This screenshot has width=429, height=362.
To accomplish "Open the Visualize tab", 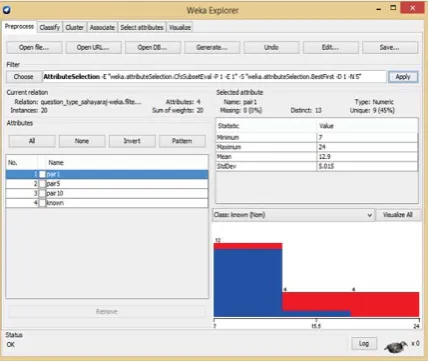I will (x=180, y=27).
